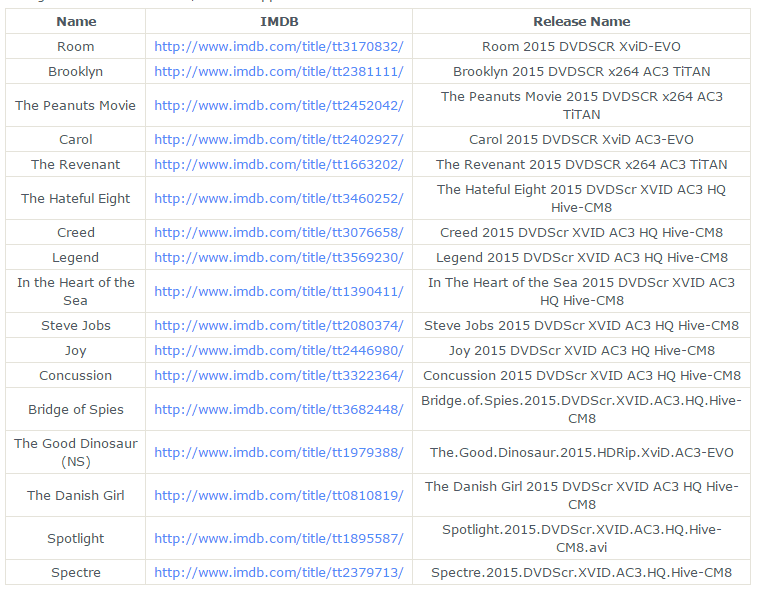This screenshot has width=766, height=589.
Task: Open the IMDB link for Room
Action: [x=279, y=46]
